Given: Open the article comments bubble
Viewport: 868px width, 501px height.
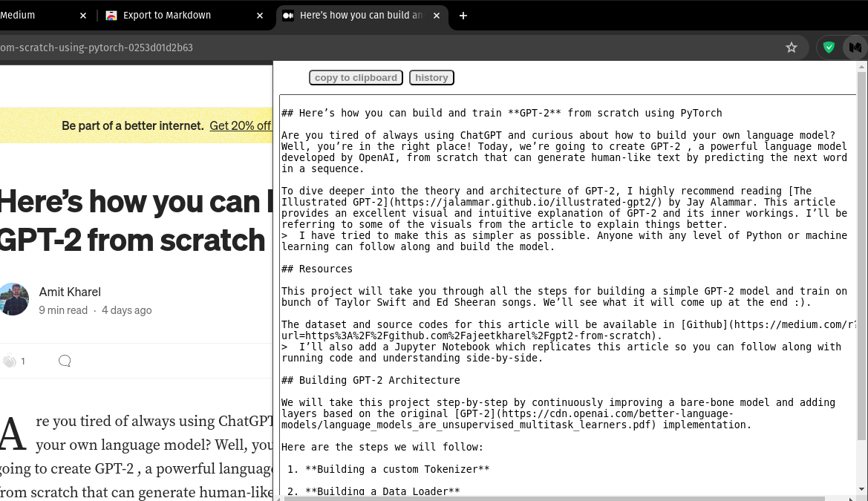Looking at the screenshot, I should pos(65,361).
